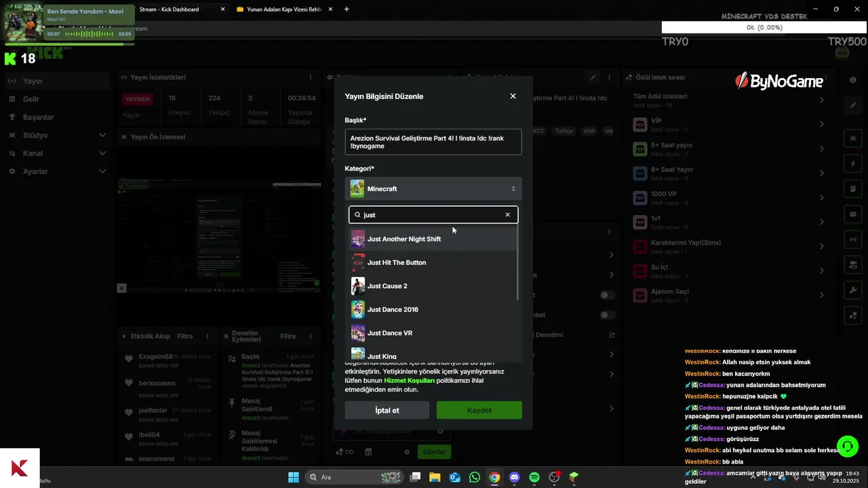
Task: Open Filtre in Denetim Eylemleri panel
Action: tap(288, 336)
